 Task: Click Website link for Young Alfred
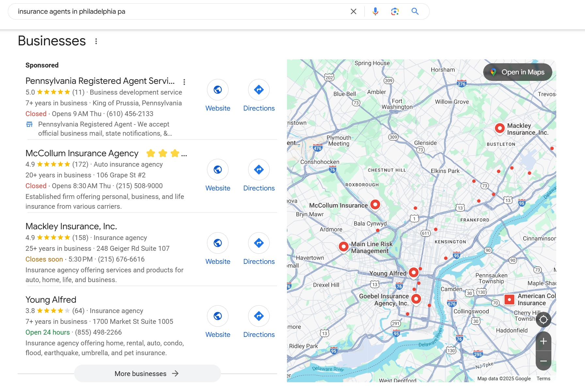(218, 335)
